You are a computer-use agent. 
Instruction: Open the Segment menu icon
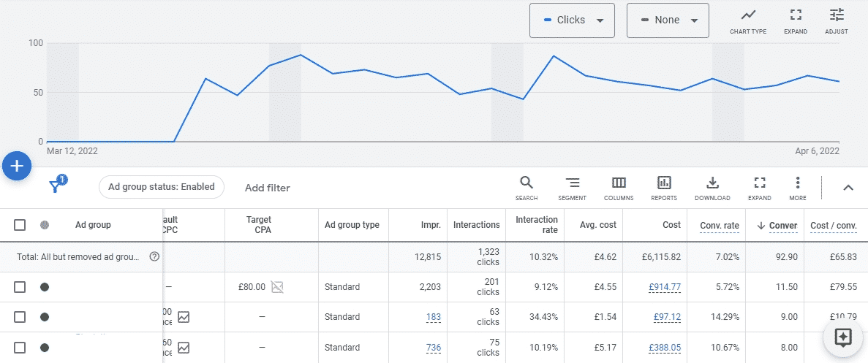click(x=572, y=188)
